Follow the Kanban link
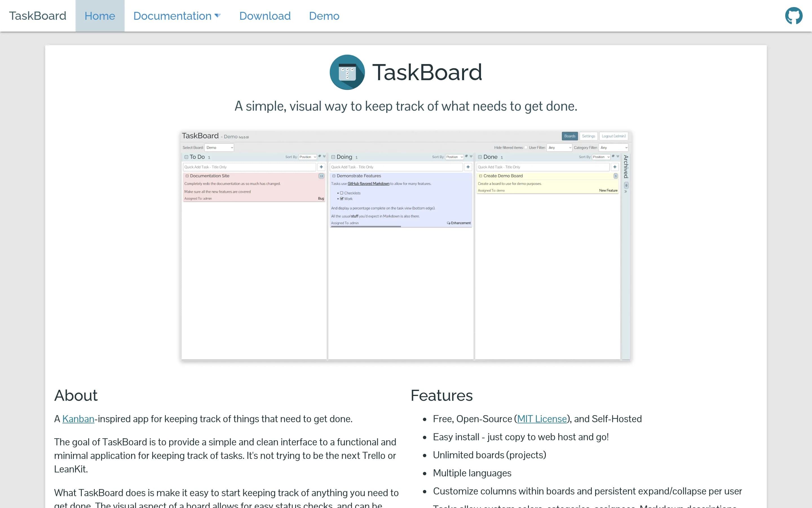The width and height of the screenshot is (812, 508). (78, 419)
